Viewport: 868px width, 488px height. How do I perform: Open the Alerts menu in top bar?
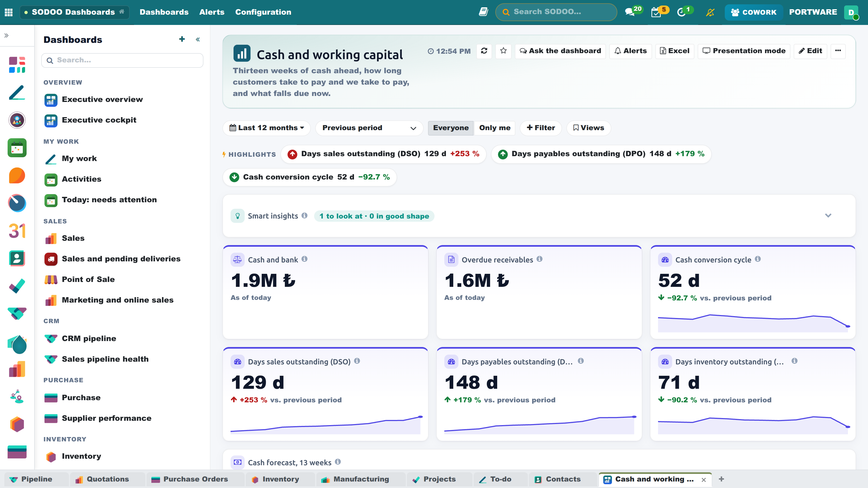(212, 12)
